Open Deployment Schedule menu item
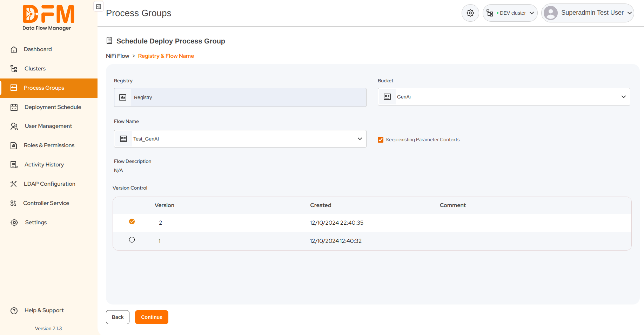This screenshot has width=644, height=335. pyautogui.click(x=49, y=107)
